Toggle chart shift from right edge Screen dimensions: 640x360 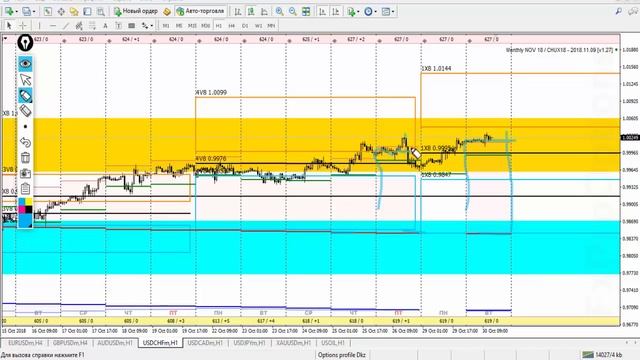coord(336,12)
